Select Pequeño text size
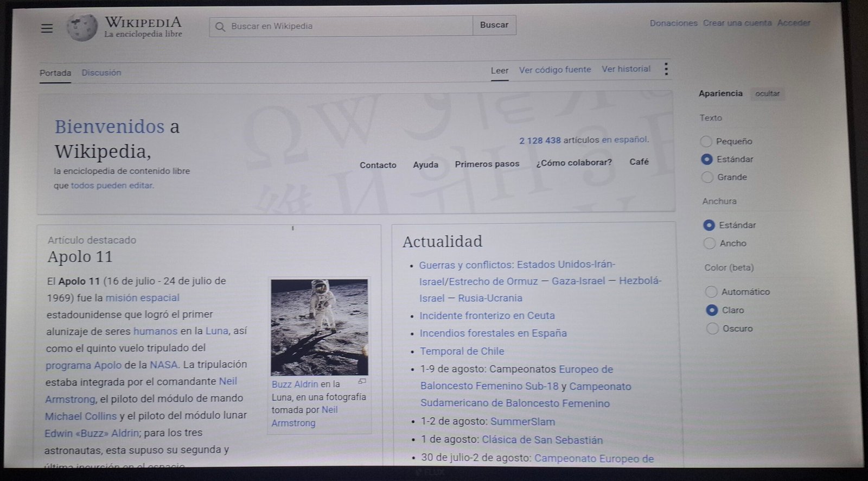868x481 pixels. 706,141
